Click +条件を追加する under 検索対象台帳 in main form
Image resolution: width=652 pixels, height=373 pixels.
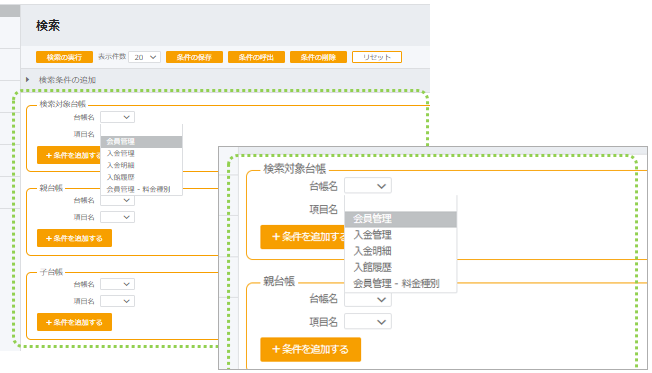click(x=69, y=155)
